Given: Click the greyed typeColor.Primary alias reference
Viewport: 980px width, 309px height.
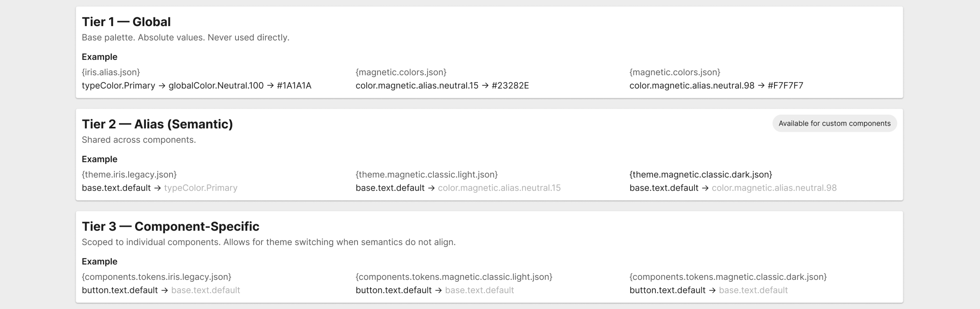Looking at the screenshot, I should (x=201, y=188).
